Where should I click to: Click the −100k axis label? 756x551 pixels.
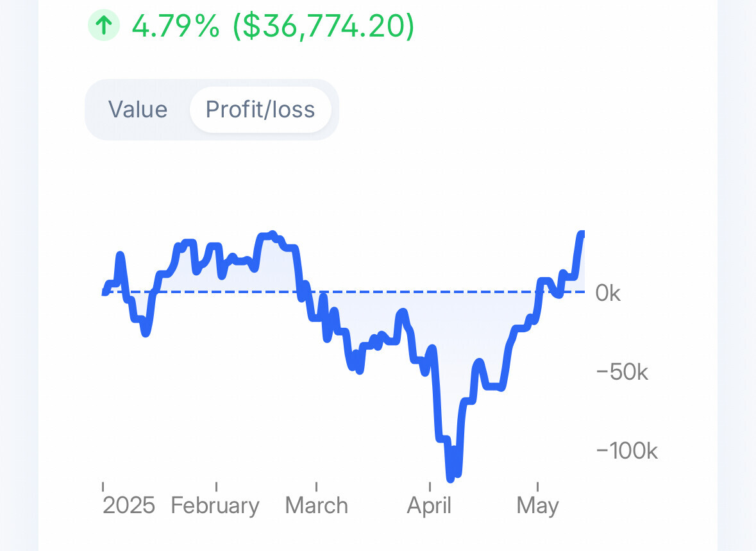point(626,451)
